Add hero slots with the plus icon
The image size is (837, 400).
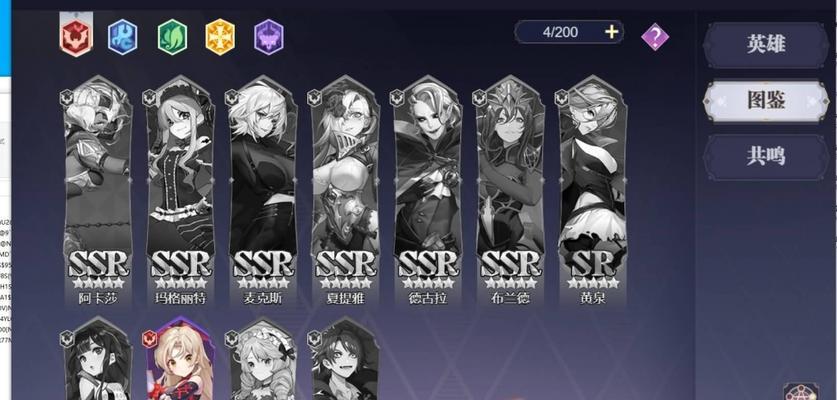click(611, 32)
